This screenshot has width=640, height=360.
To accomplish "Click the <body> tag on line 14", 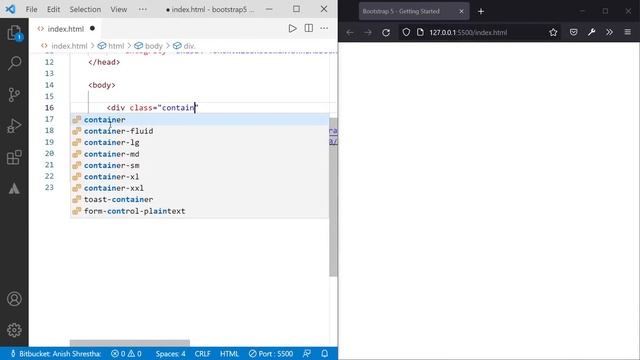I will click(102, 85).
